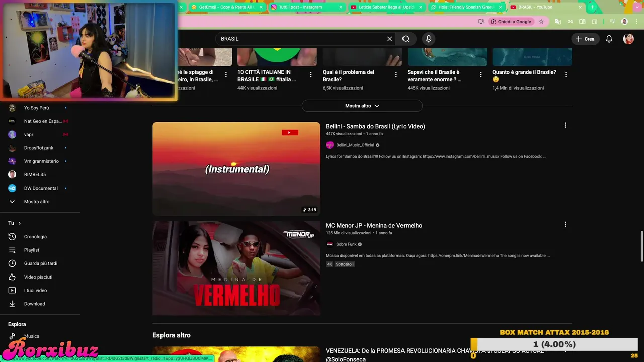Screen dimensions: 644x362
Task: Click the YouTube search magnifier button
Action: (406, 39)
